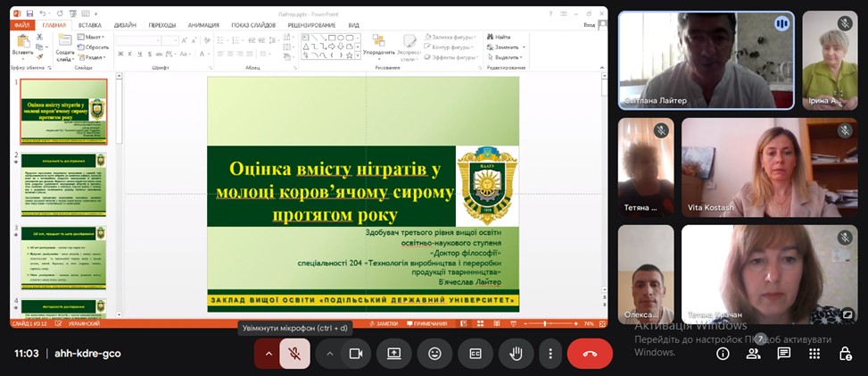Viewport: 868px width, 376px height.
Task: Open the emoji reactions panel
Action: point(434,353)
